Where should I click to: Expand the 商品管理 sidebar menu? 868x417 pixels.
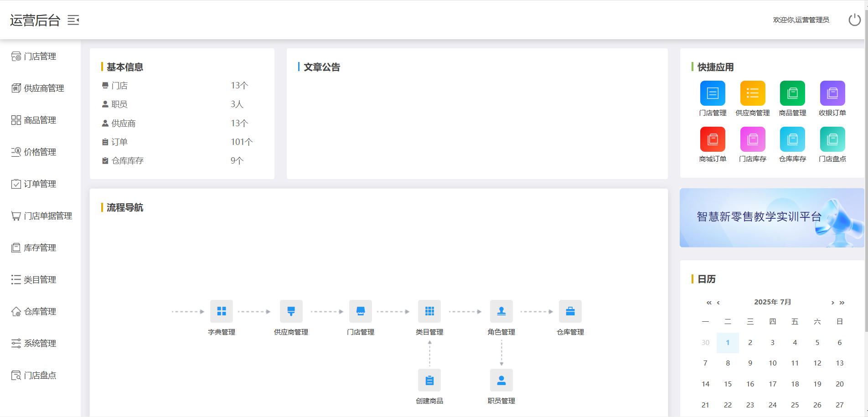click(x=40, y=120)
